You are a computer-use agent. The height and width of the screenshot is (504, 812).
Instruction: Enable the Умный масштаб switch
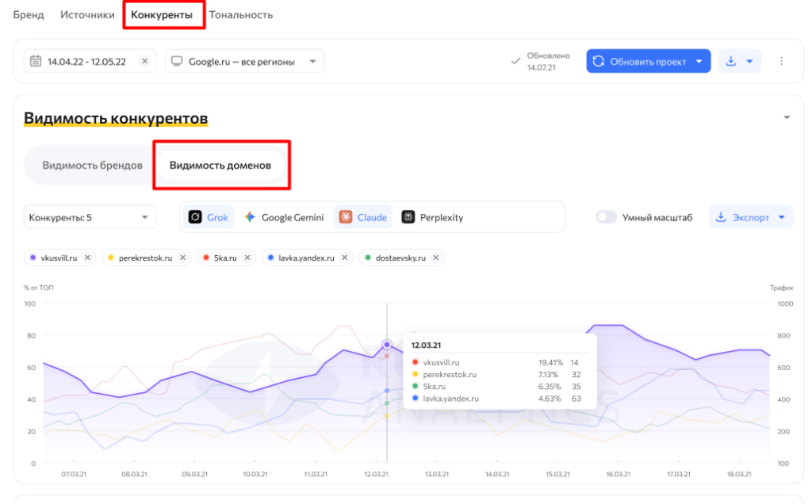pyautogui.click(x=607, y=217)
